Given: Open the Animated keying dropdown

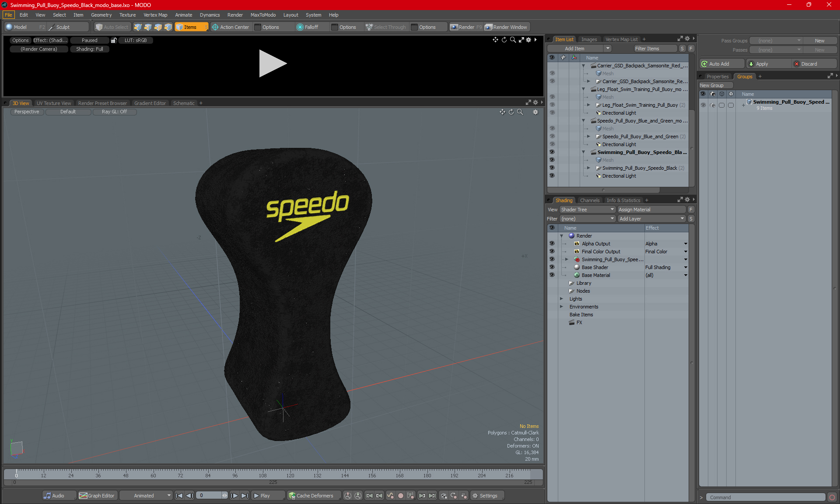Looking at the screenshot, I should pos(146,496).
